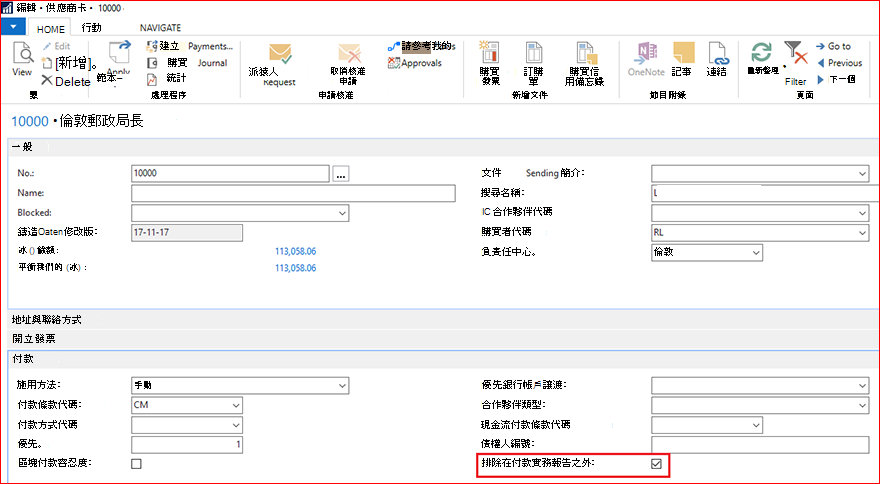
Task: Click the No. field containing 10000
Action: 230,173
